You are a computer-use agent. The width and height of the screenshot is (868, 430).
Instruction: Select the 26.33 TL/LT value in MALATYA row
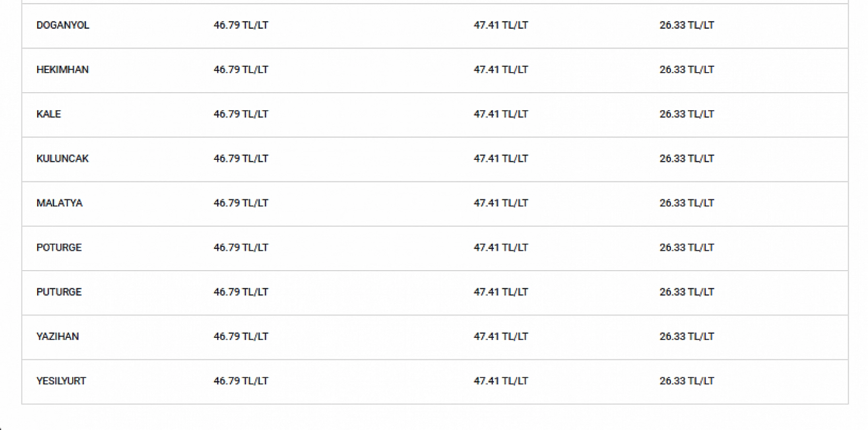(686, 203)
